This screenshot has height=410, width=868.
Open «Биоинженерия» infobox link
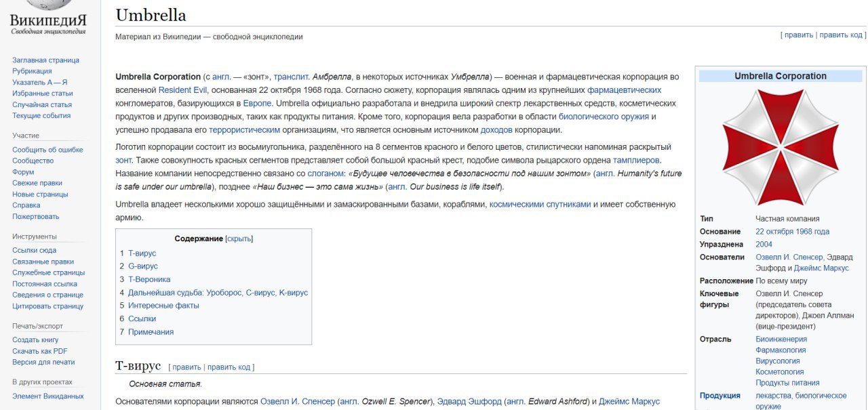[x=781, y=340]
